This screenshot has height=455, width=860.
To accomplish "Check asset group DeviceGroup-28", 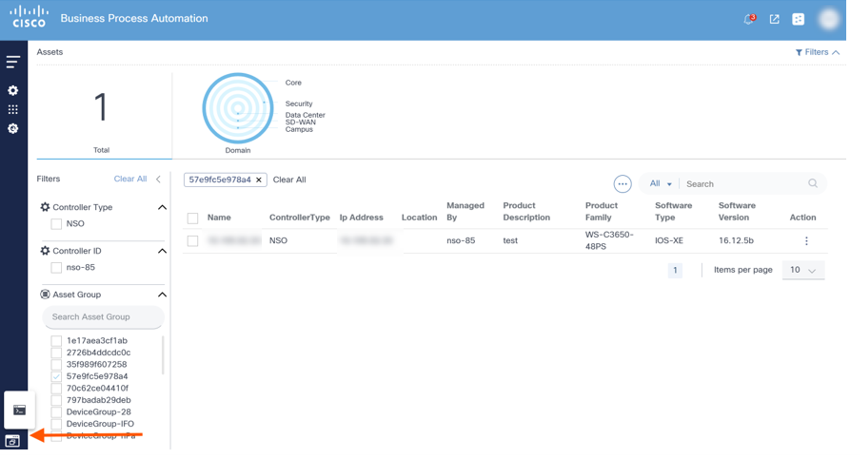I will tap(56, 412).
